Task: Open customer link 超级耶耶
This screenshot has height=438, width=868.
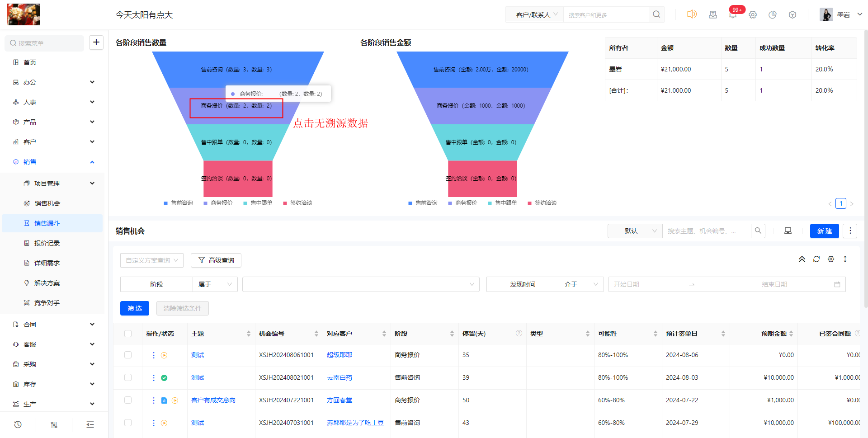Action: tap(340, 355)
